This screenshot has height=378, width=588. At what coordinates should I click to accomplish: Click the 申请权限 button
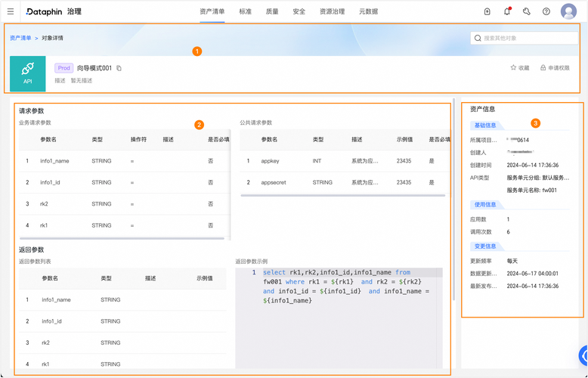coord(555,68)
